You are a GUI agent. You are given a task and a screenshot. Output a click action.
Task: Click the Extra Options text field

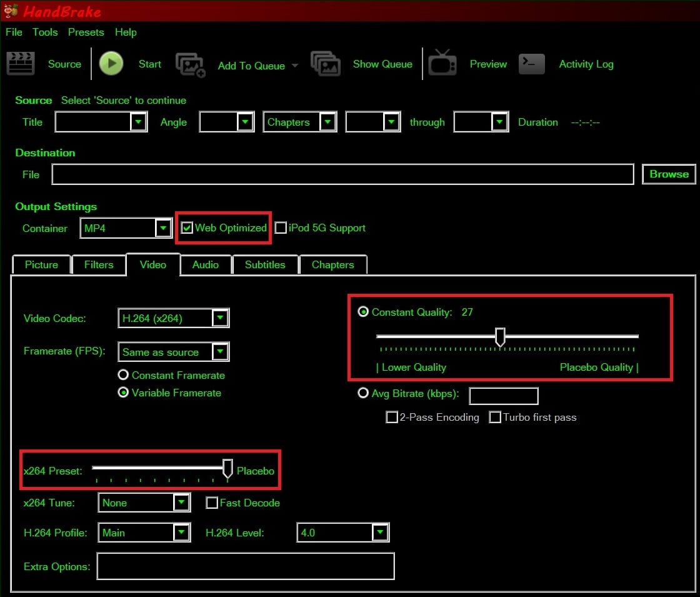tap(246, 566)
